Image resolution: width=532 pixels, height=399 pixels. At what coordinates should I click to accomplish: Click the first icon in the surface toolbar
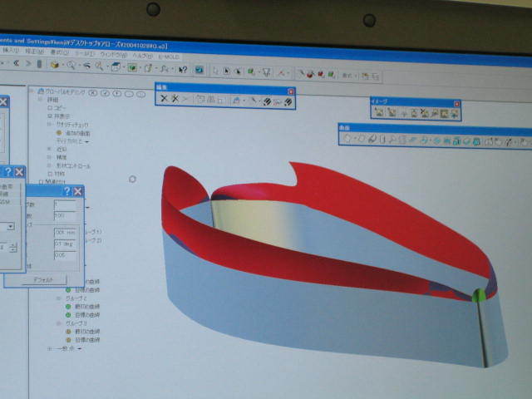(x=347, y=139)
